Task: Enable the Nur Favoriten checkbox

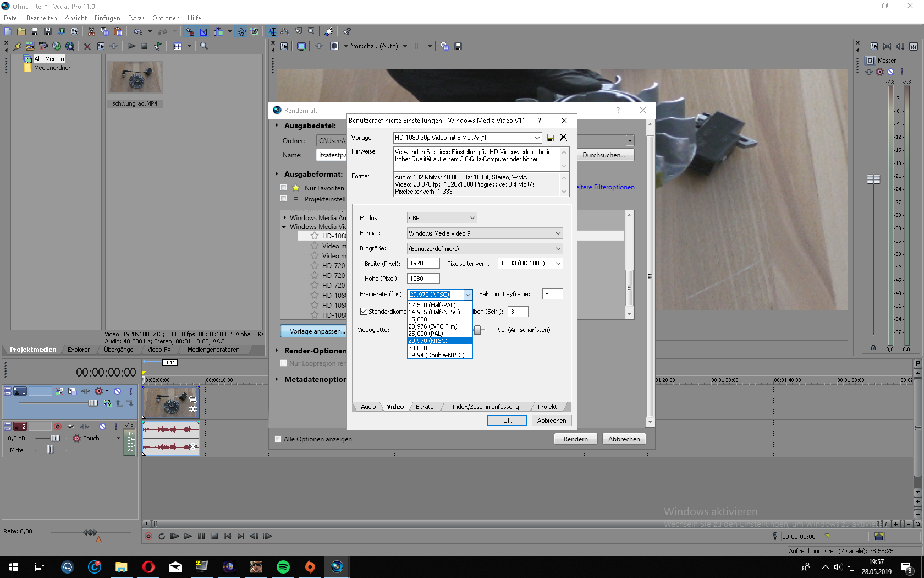Action: (x=284, y=188)
